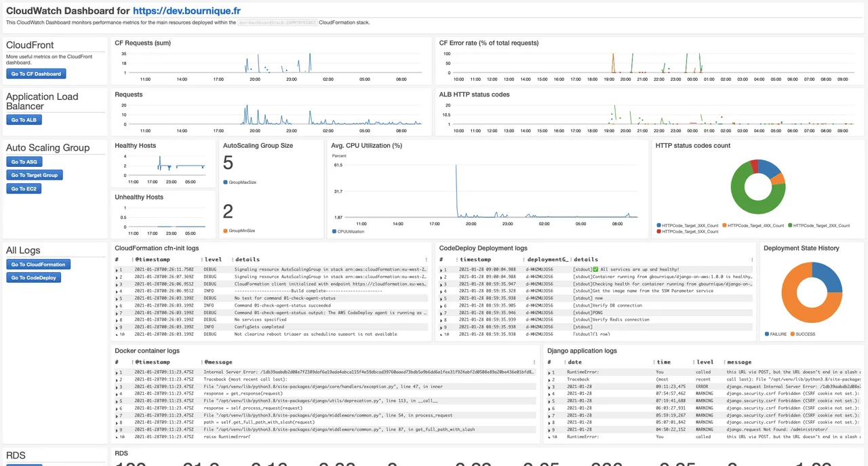Viewport: 868px width, 466px height.
Task: Expand row 1 in Docker container logs
Action: click(117, 372)
